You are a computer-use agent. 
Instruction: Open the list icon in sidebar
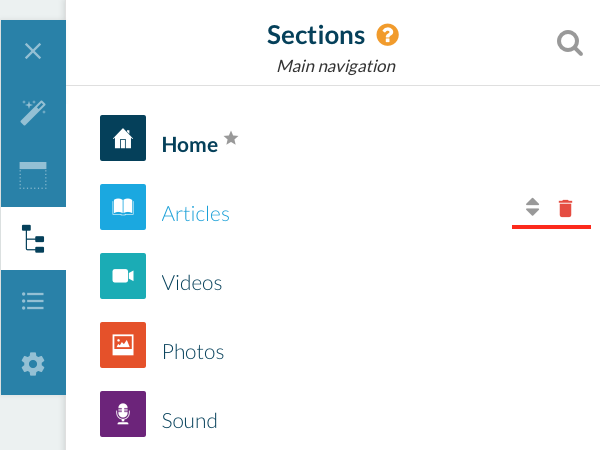click(33, 301)
